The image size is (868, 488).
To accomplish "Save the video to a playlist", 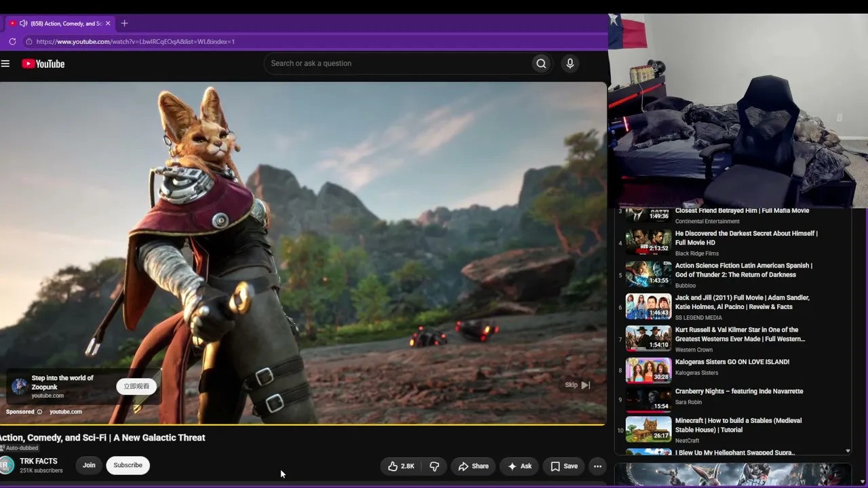I will tap(564, 466).
